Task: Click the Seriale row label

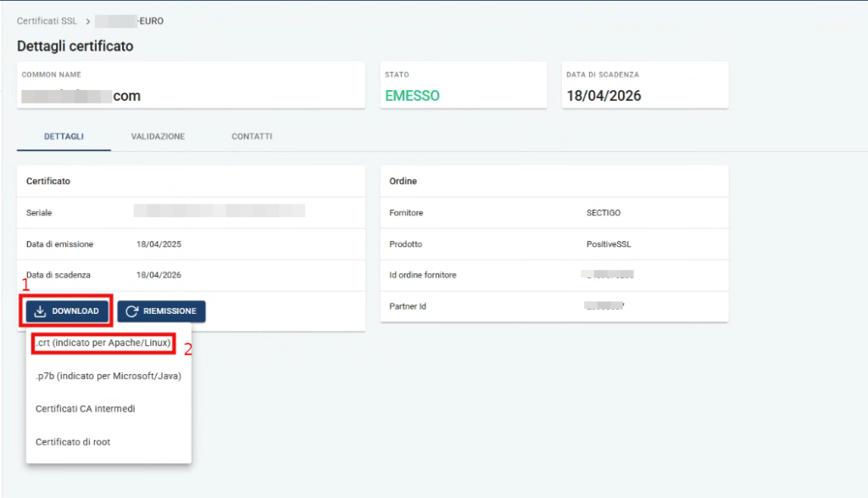Action: click(39, 213)
